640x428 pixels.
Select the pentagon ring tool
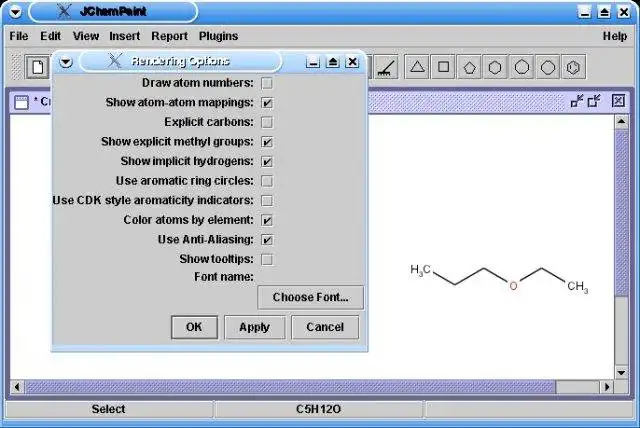(x=469, y=67)
